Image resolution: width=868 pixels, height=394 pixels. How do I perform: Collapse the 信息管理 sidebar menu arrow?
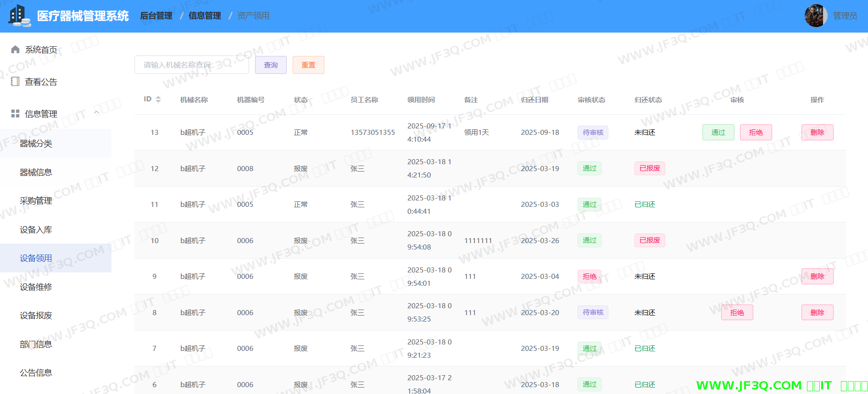coord(96,113)
